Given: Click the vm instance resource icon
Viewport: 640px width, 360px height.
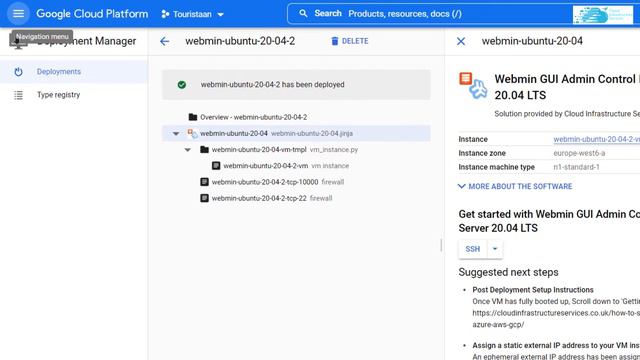Looking at the screenshot, I should coord(216,166).
